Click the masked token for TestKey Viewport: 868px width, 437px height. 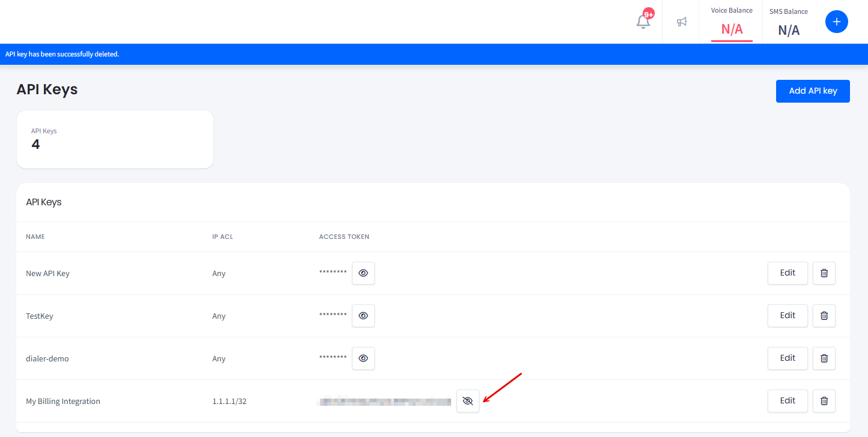click(333, 315)
